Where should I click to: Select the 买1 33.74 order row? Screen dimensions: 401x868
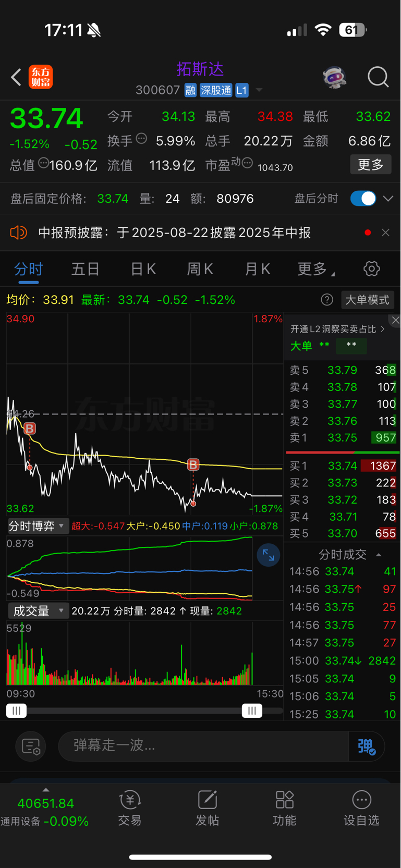[343, 466]
